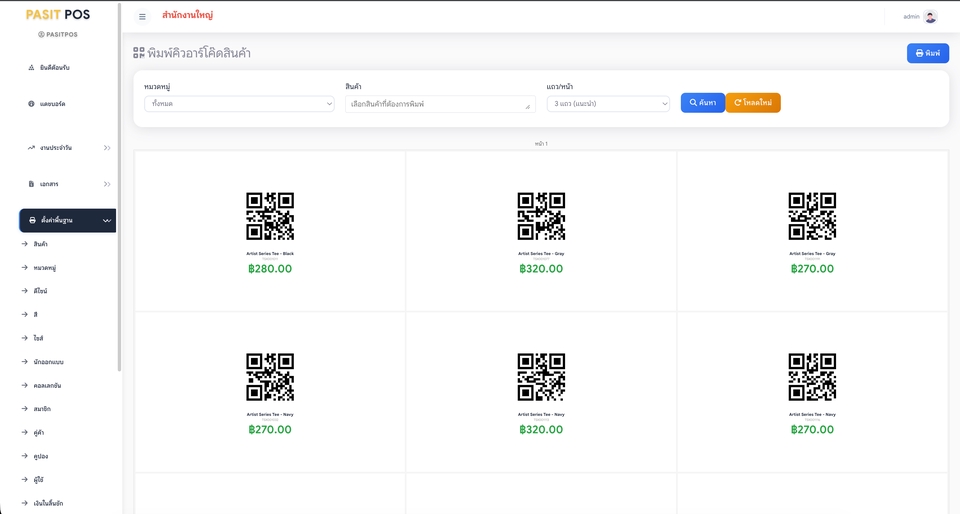Select the Gray tee ฿270.00 QR code
The width and height of the screenshot is (960, 514).
point(812,217)
